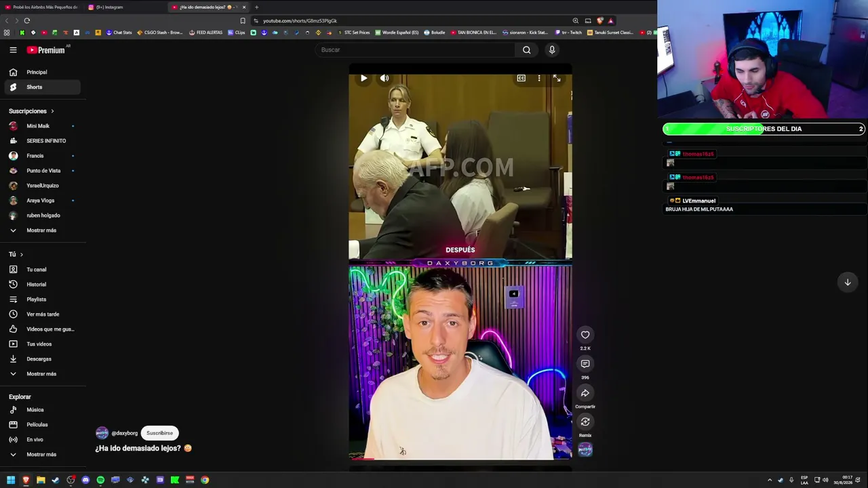Screen dimensions: 868x488
Task: Open the comments for the Short
Action: click(x=585, y=364)
